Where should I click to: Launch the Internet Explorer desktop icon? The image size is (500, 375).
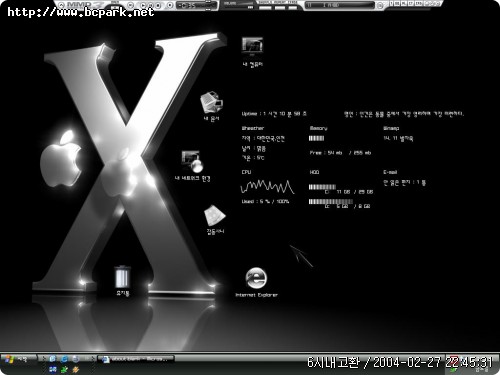(x=256, y=282)
